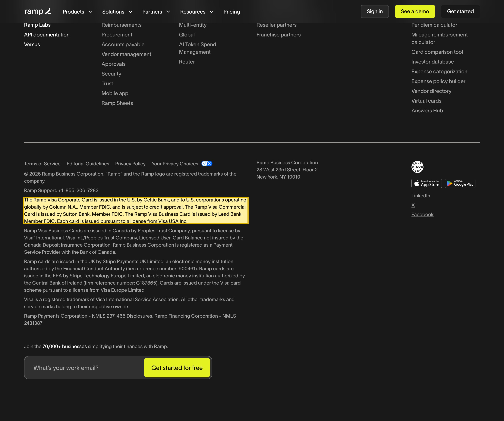Click the Sign in button

[375, 11]
